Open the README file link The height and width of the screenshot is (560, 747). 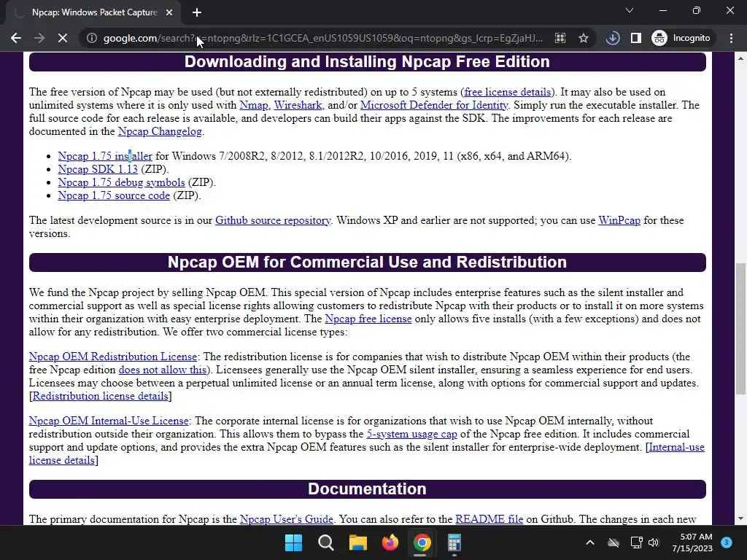(x=489, y=519)
